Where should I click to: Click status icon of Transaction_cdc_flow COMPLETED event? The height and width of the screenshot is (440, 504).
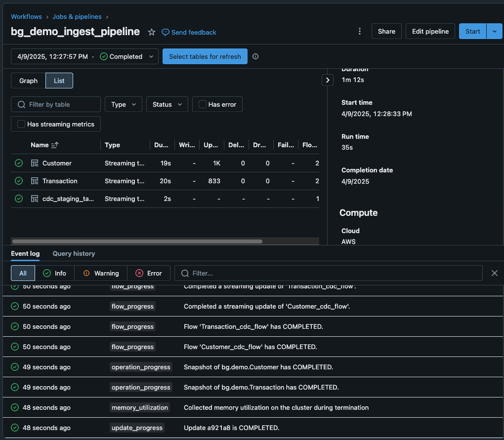[15, 327]
